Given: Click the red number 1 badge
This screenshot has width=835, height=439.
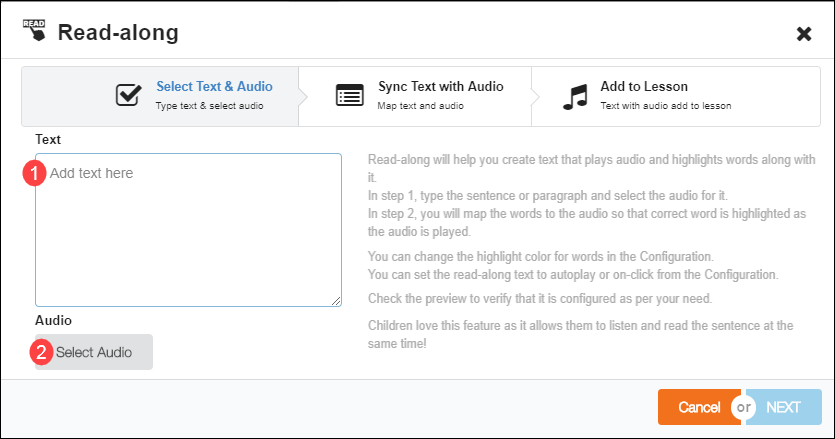Looking at the screenshot, I should (36, 172).
